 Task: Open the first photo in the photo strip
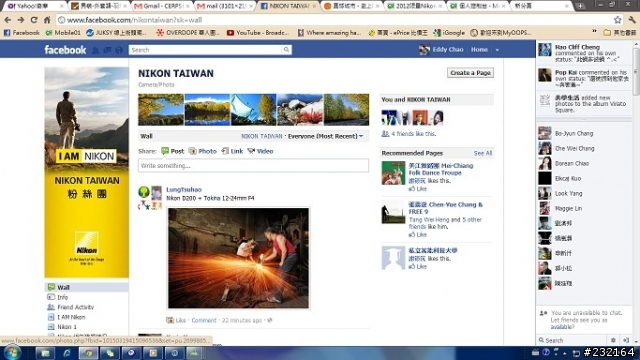[x=161, y=109]
